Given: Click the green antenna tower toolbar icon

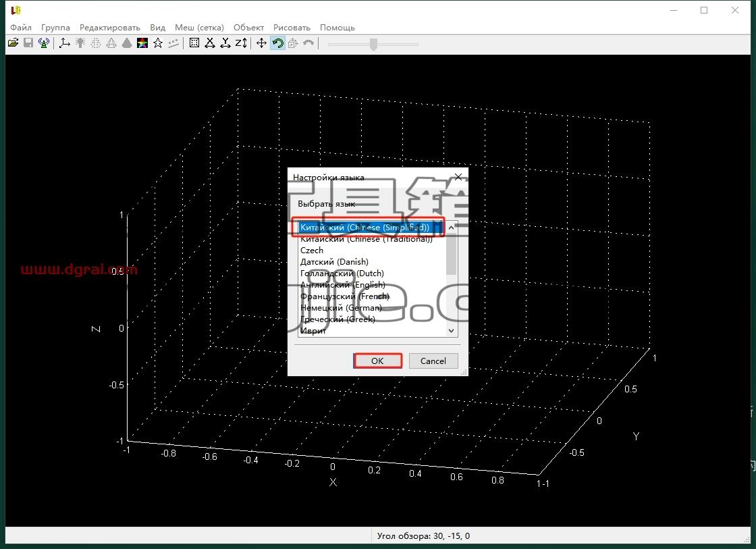Looking at the screenshot, I should click(x=44, y=43).
